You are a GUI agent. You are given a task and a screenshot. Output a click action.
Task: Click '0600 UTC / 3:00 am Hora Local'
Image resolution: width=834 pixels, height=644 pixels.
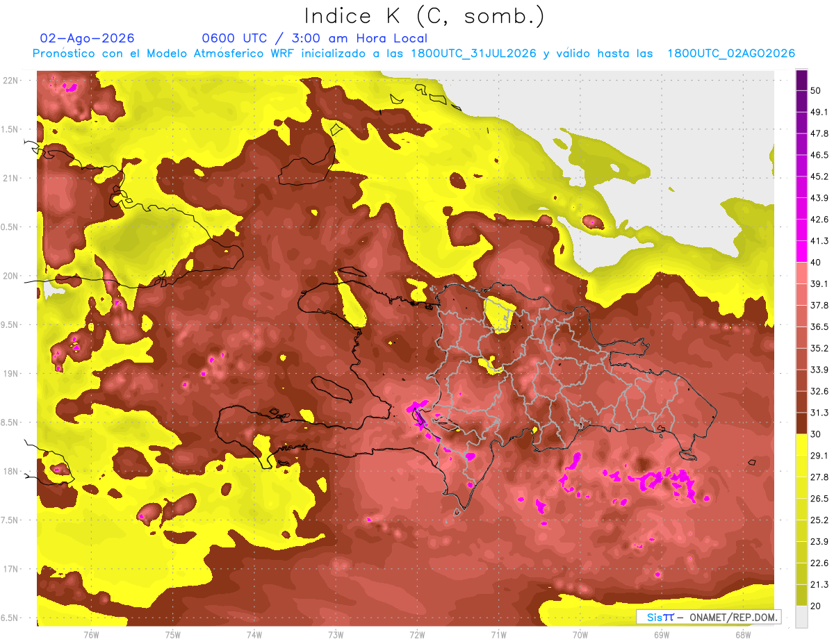click(314, 38)
